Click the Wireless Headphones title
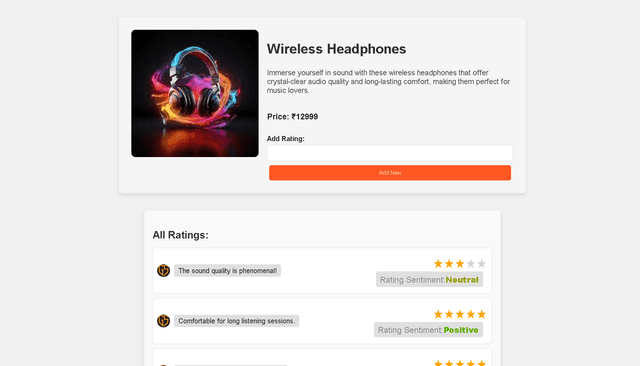The width and height of the screenshot is (640, 366). [x=336, y=49]
